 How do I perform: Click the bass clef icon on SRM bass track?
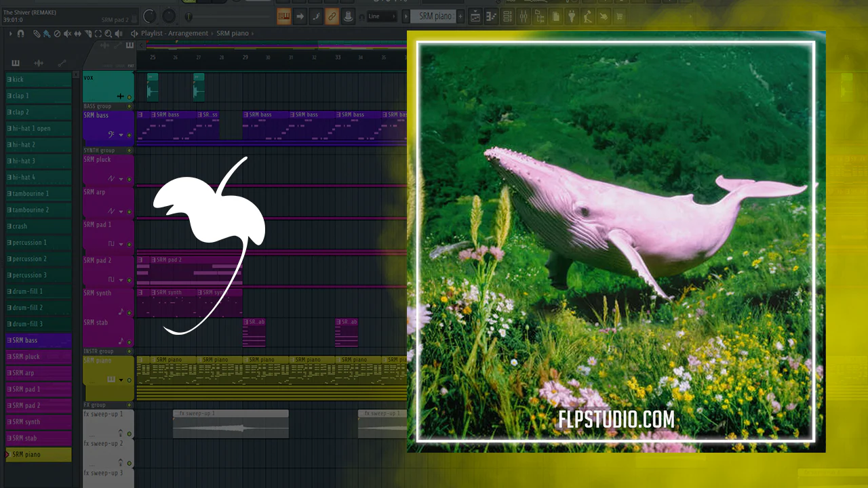[111, 134]
